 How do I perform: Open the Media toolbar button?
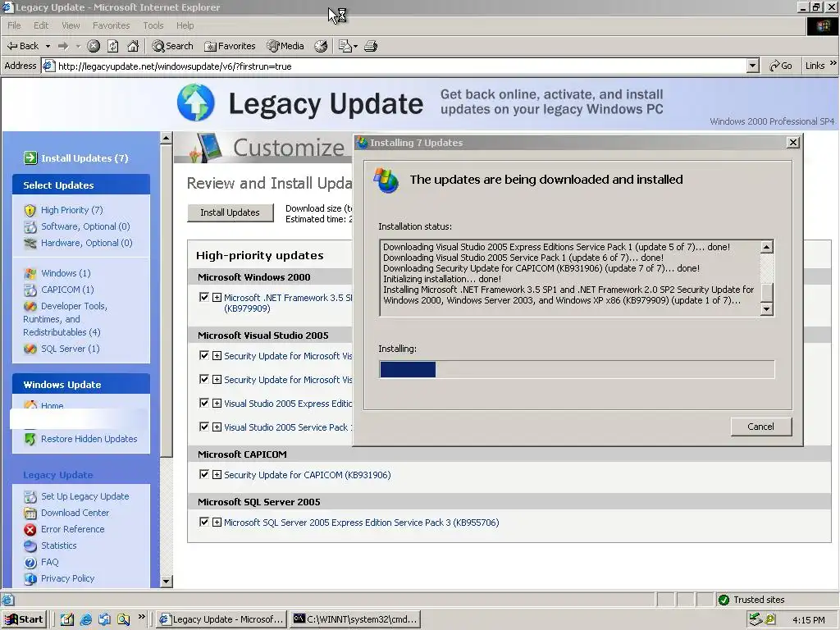(285, 46)
